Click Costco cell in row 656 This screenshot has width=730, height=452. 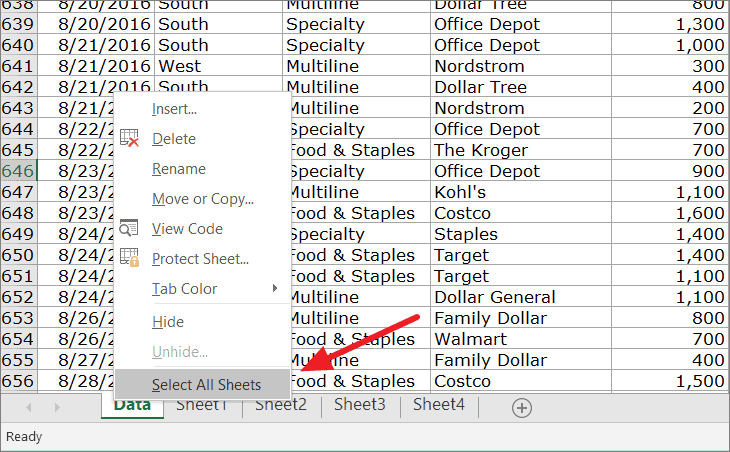tap(521, 381)
